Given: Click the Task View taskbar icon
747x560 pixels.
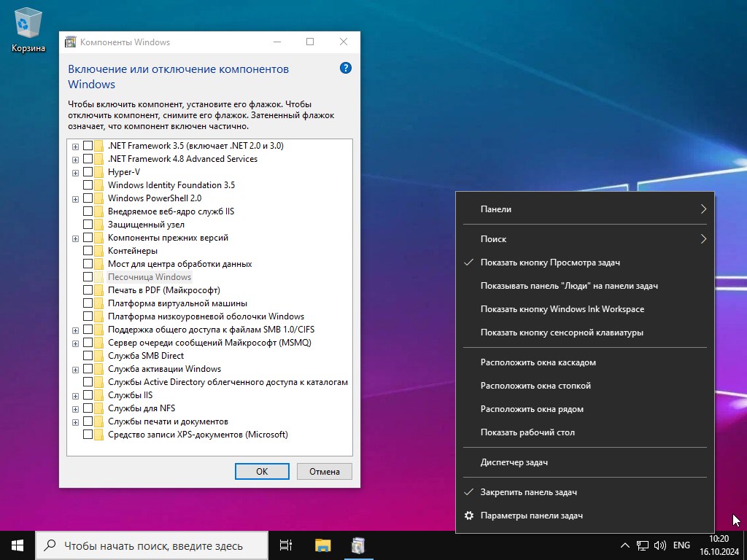Looking at the screenshot, I should [x=286, y=545].
